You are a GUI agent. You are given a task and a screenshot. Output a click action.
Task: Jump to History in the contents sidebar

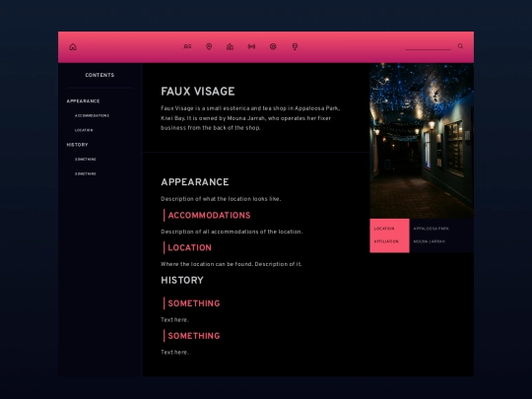click(78, 145)
